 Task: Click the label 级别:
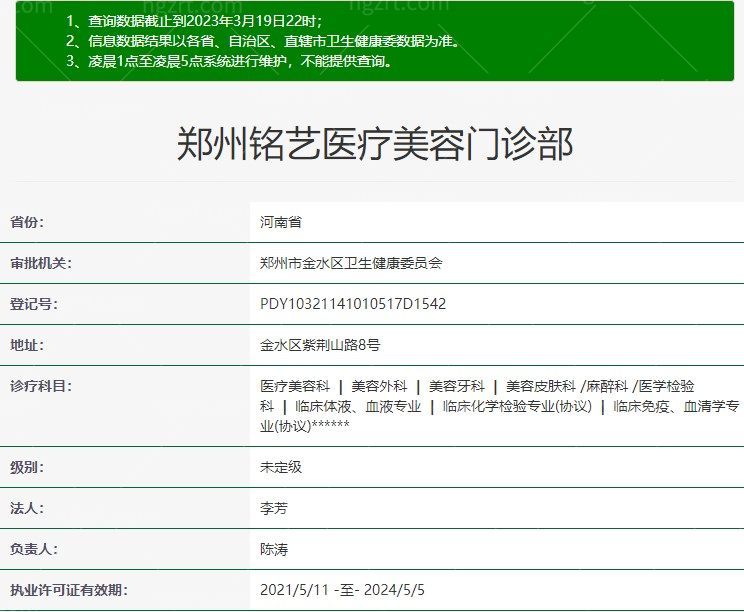[x=27, y=467]
